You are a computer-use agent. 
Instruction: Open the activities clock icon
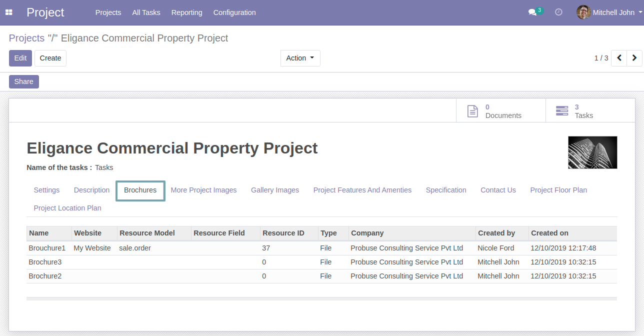[x=559, y=12]
